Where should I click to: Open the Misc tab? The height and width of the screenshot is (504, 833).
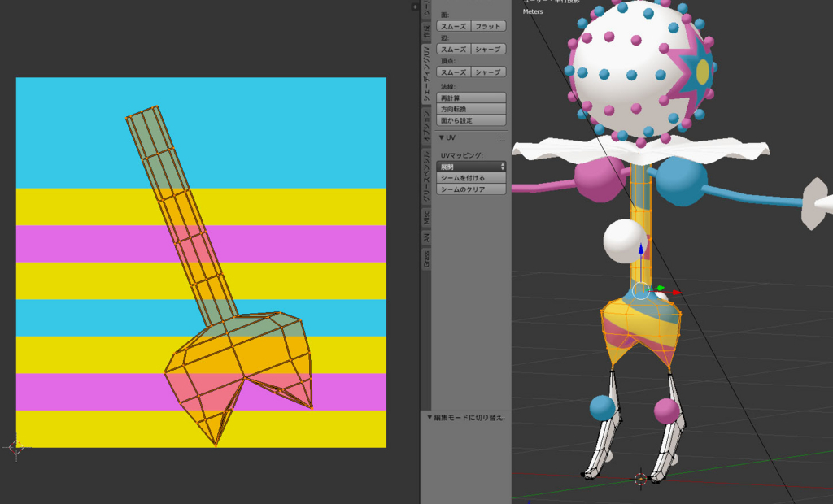pos(425,218)
